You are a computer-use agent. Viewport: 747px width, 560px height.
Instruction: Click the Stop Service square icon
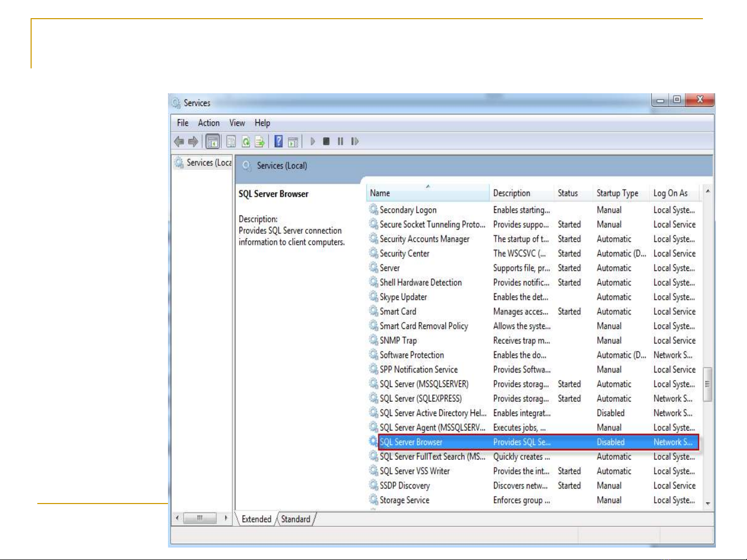coord(326,141)
